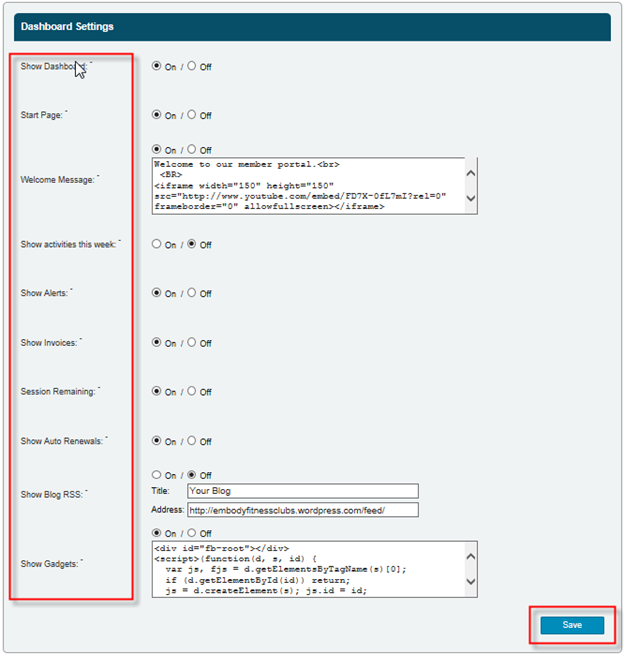Turn off Show Alerts
The width and height of the screenshot is (624, 655).
tap(192, 293)
